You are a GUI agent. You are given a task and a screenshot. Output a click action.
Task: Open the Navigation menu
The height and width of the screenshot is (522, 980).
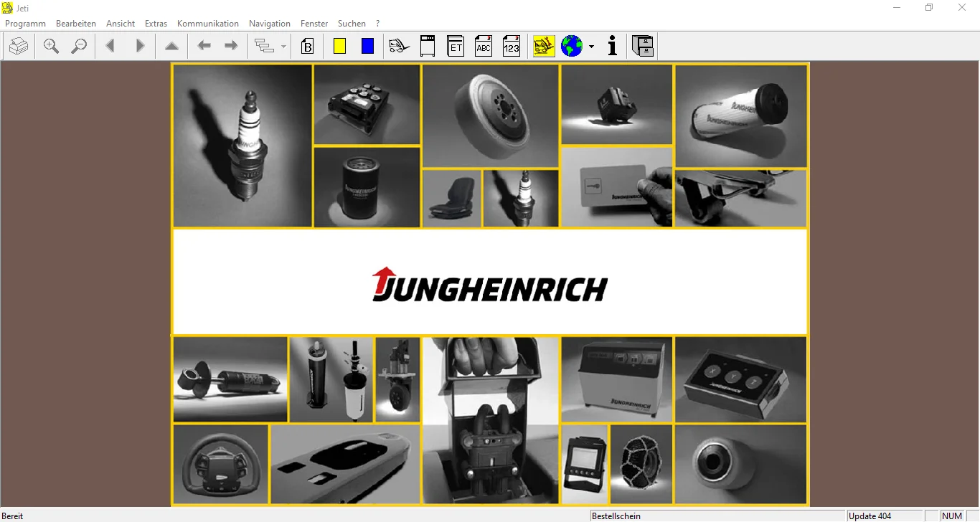click(x=269, y=23)
